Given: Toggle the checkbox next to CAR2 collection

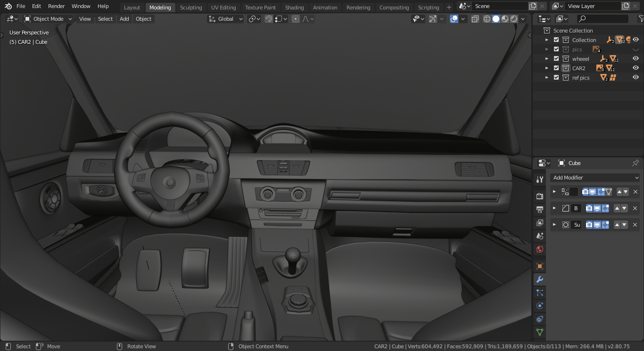Looking at the screenshot, I should coord(556,68).
